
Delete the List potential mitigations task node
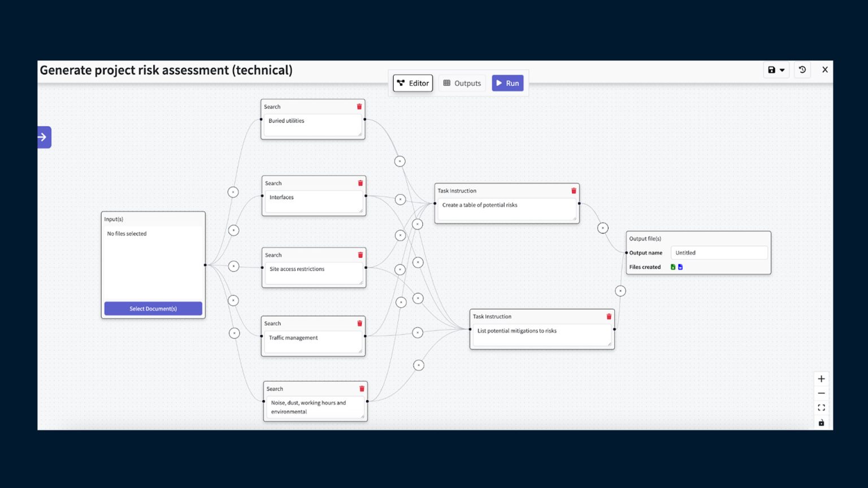coord(608,316)
